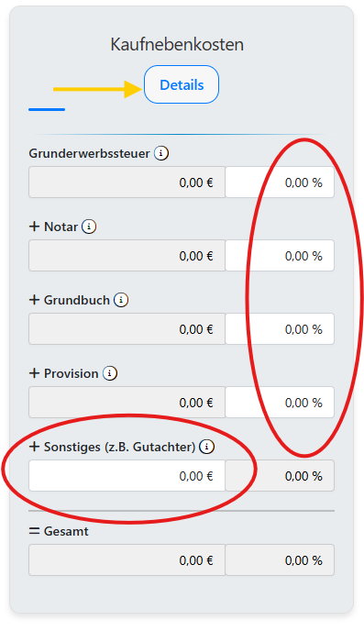364x631 pixels.
Task: Click the Gesamt percentage total field
Action: [x=280, y=559]
